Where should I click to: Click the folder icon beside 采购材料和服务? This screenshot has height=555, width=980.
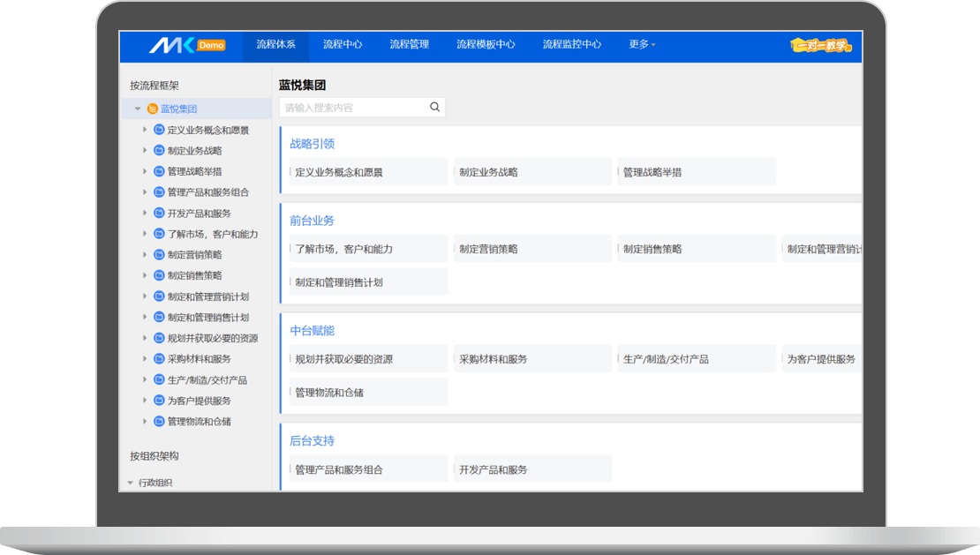pos(159,359)
